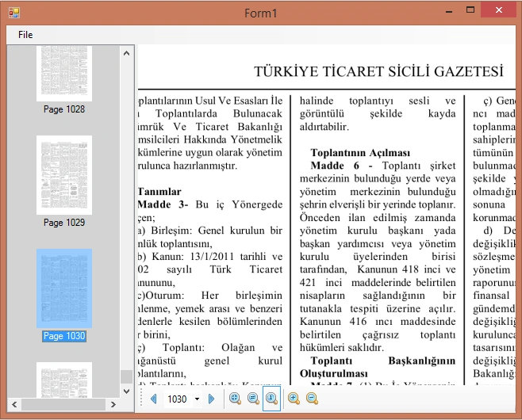Screen dimensions: 522x420
Task: Select the Page 1028 thumbnail
Action: pos(64,73)
